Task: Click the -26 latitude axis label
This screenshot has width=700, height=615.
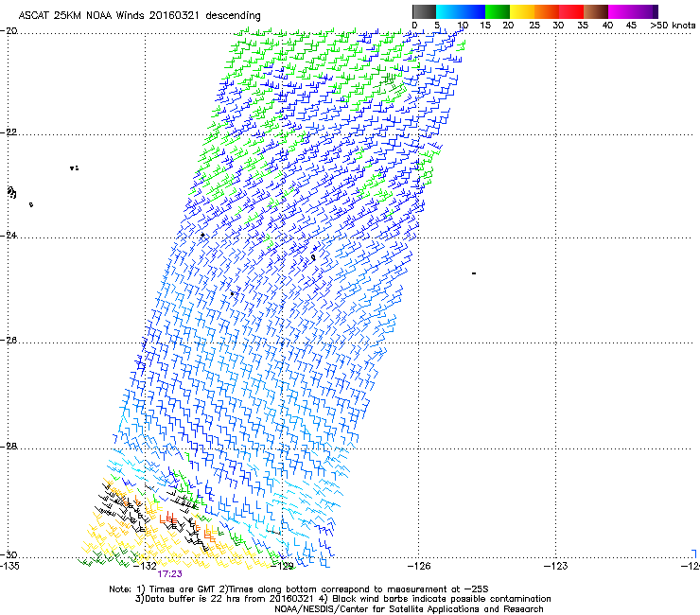Action: (x=9, y=341)
